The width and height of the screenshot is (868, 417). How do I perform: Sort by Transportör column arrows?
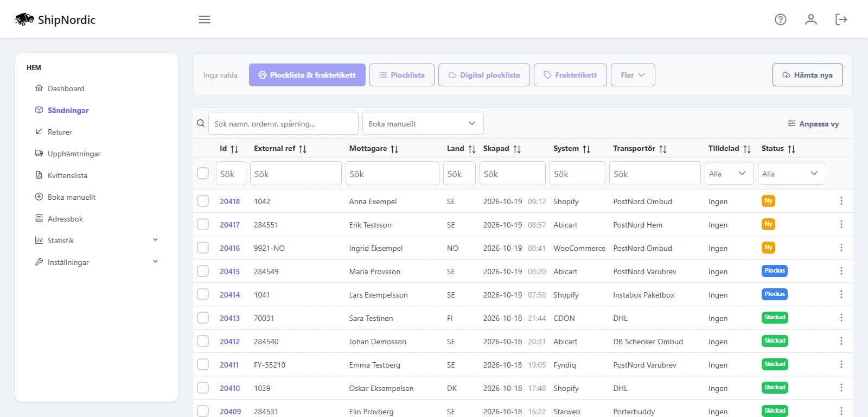point(663,149)
